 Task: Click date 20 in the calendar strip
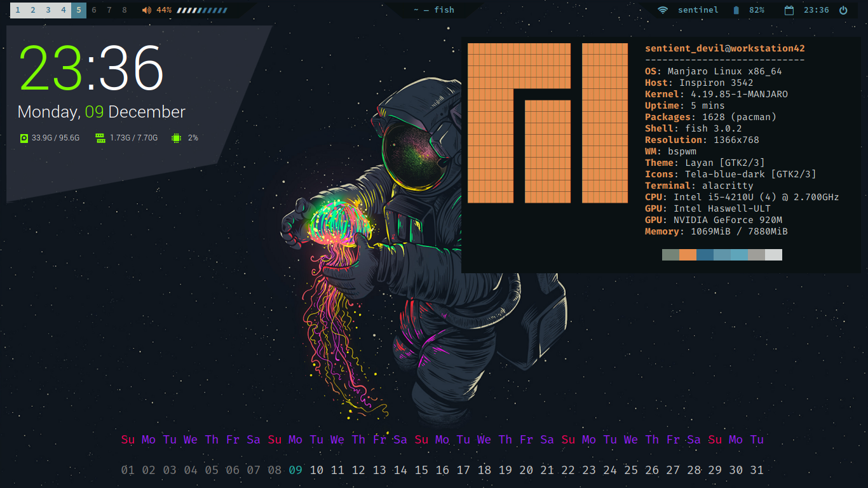[x=526, y=470]
